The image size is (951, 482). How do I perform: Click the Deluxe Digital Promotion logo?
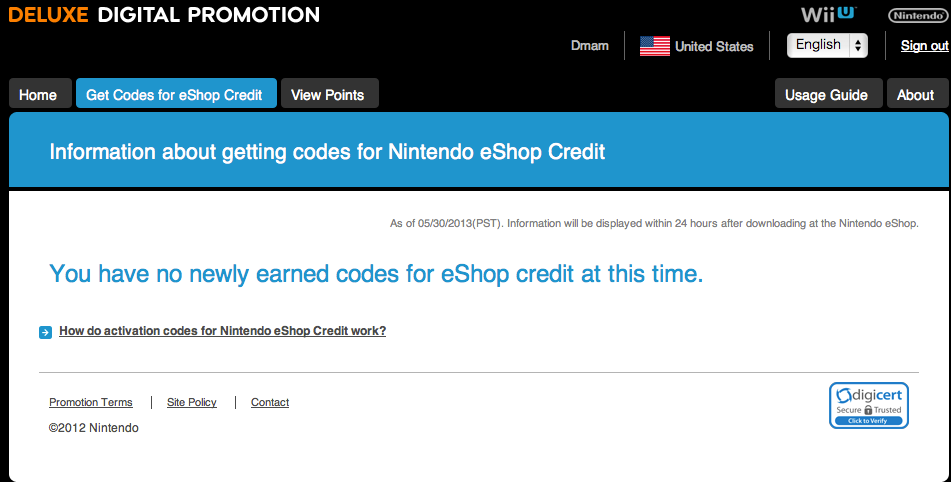click(x=164, y=15)
